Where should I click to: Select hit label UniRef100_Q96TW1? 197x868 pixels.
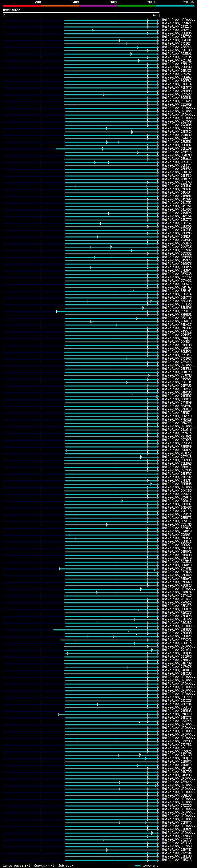point(177,382)
